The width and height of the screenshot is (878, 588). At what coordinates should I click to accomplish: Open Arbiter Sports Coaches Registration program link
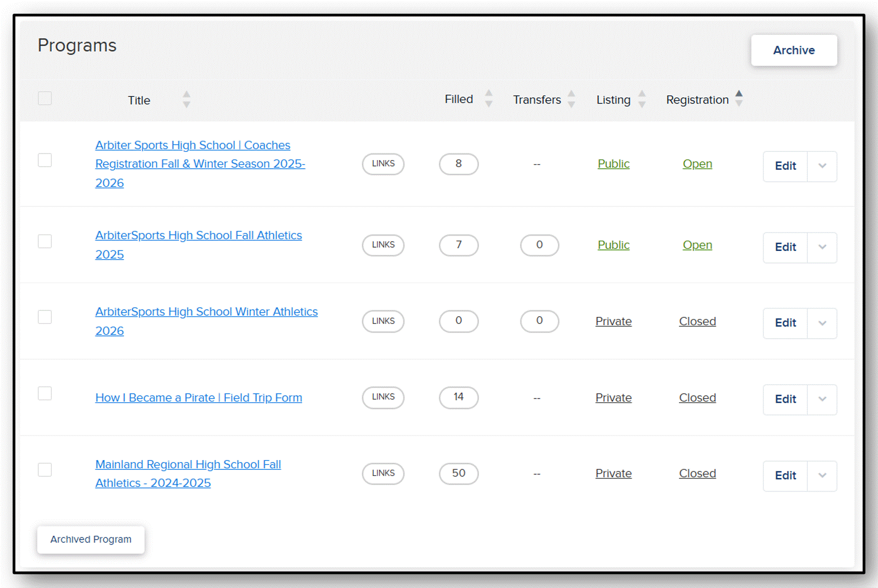[200, 164]
